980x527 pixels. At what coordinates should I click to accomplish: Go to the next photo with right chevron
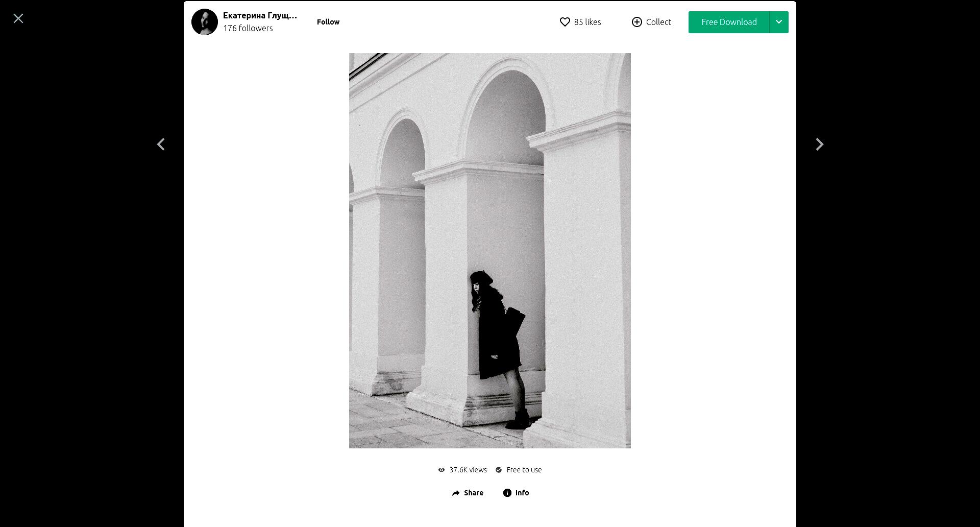(x=819, y=145)
